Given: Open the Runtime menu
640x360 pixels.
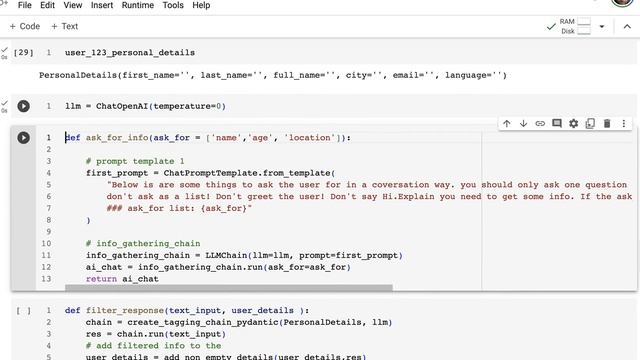Looking at the screenshot, I should [138, 5].
